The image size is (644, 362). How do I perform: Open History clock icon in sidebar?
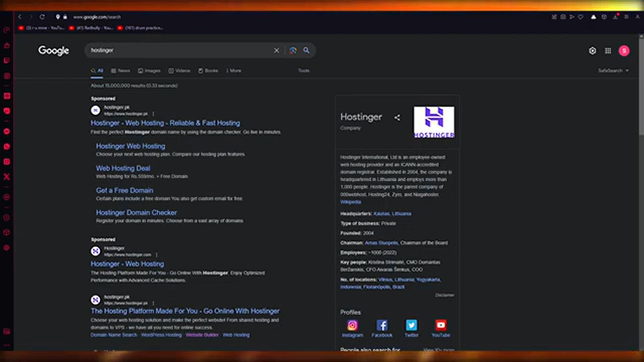pos(7,218)
